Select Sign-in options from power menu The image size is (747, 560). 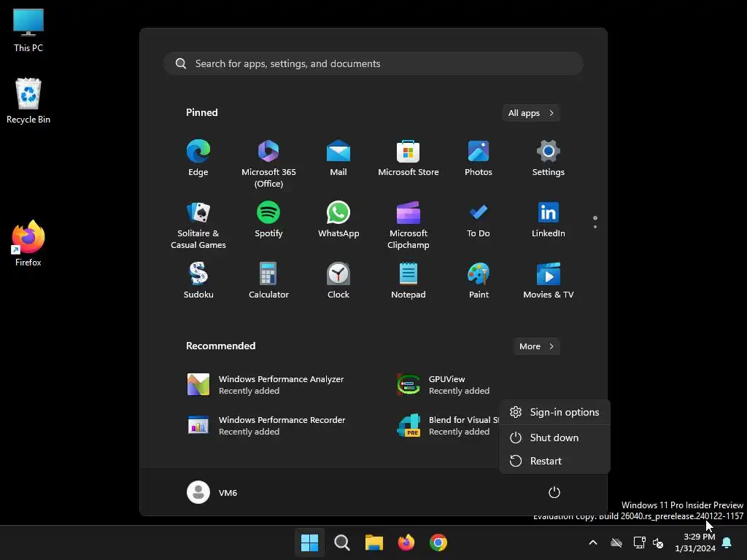pos(554,413)
